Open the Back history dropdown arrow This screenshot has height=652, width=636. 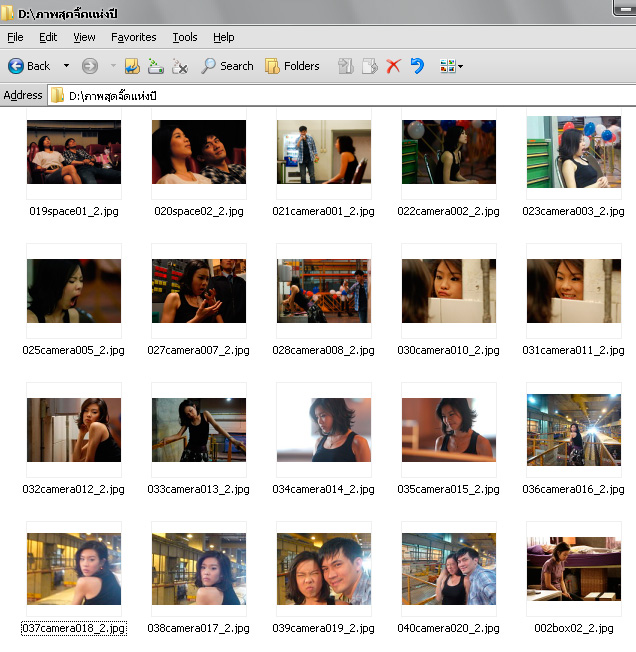point(66,66)
